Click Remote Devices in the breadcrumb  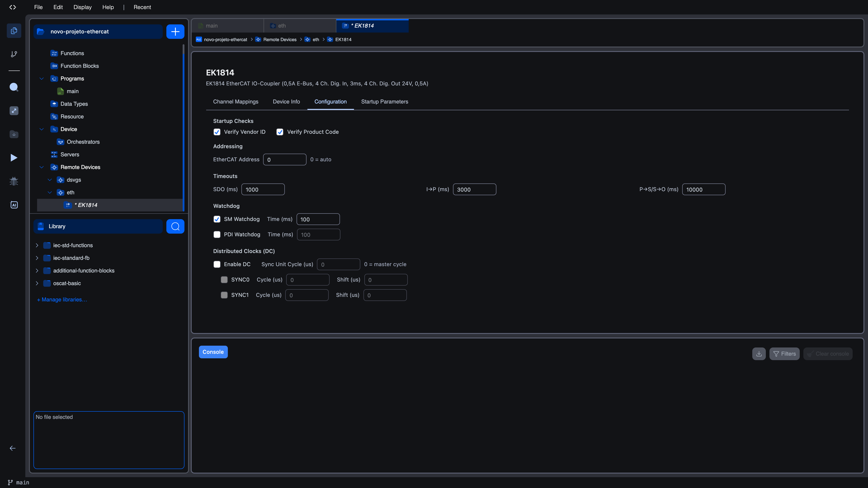point(280,39)
